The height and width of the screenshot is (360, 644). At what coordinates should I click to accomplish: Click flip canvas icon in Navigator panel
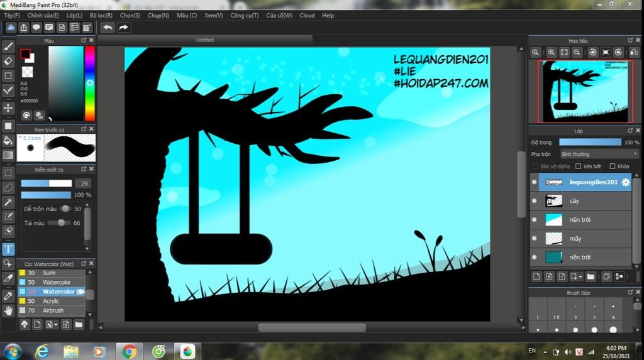[634, 52]
